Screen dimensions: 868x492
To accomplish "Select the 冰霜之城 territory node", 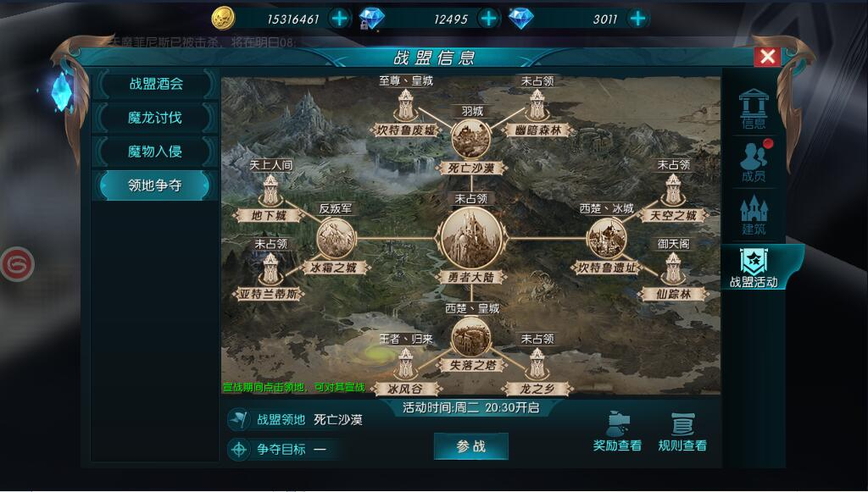I will [x=336, y=238].
